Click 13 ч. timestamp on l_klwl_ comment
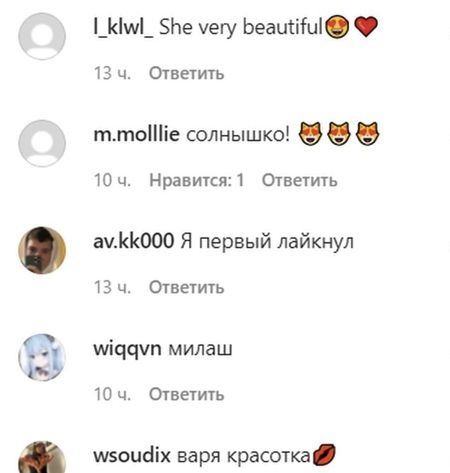 point(112,73)
